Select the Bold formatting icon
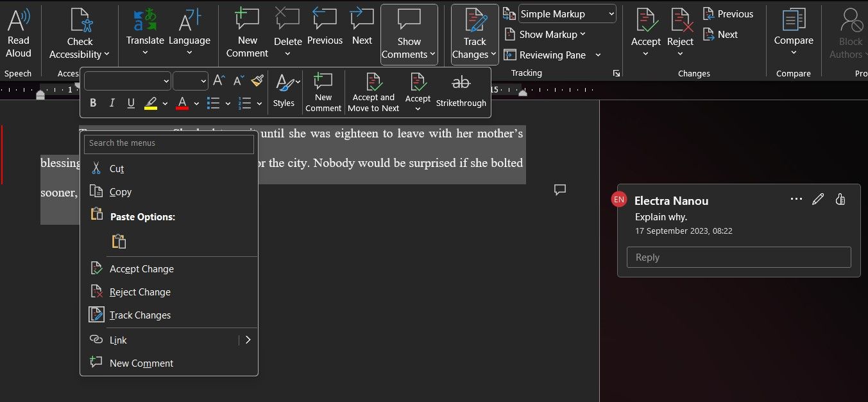The width and height of the screenshot is (868, 402). pos(92,103)
